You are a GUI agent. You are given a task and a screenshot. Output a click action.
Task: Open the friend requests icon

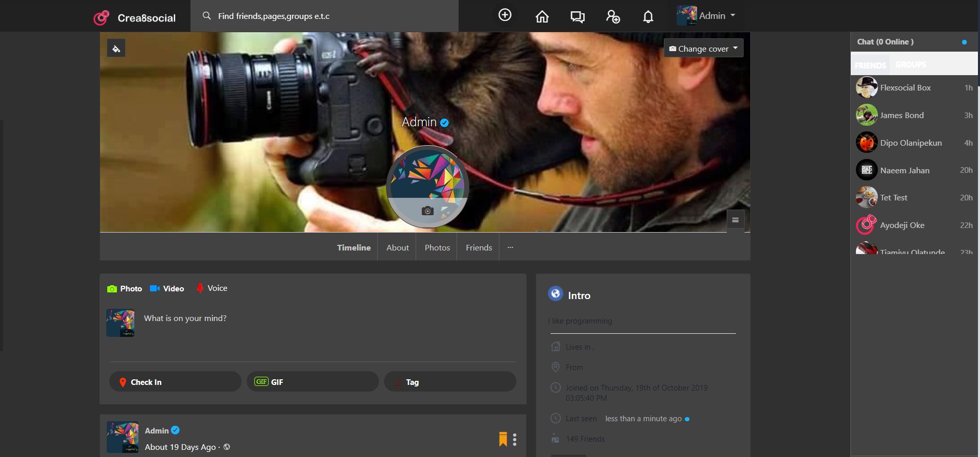pyautogui.click(x=612, y=17)
